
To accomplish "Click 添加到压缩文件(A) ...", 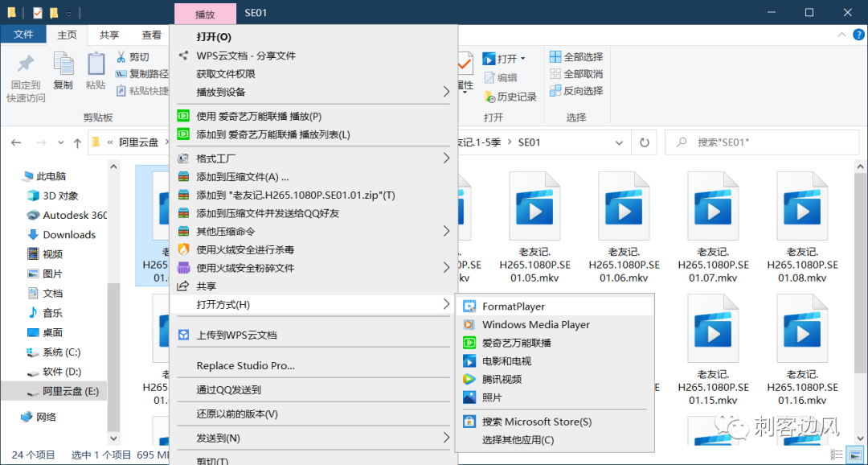I will tap(313, 177).
